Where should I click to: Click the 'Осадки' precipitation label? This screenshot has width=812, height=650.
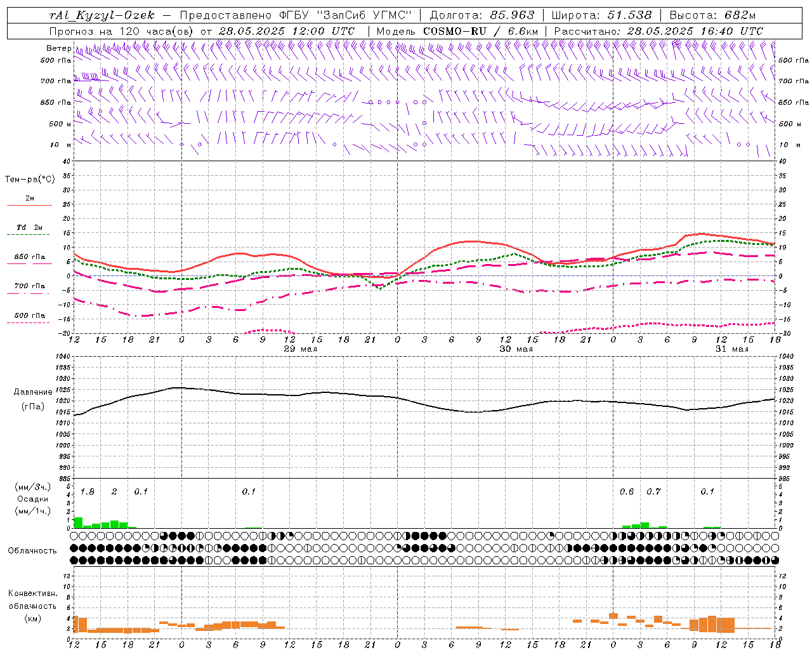click(x=32, y=499)
